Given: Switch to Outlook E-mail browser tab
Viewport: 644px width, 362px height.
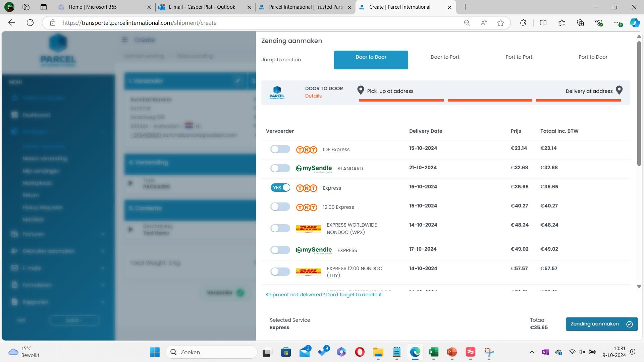Looking at the screenshot, I should tap(202, 7).
